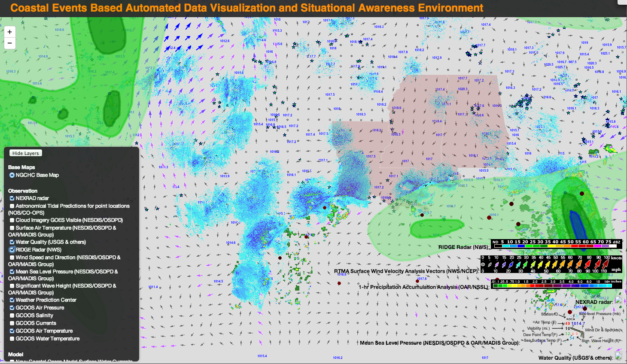Image resolution: width=627 pixels, height=364 pixels.
Task: Select NGCHC Base Map radio button
Action: pos(12,175)
